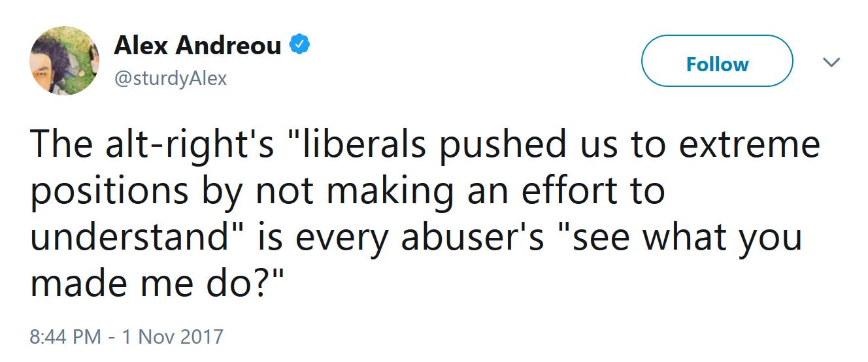Open the Alex Andreou display name link
Image resolution: width=868 pixels, height=362 pixels.
tap(197, 46)
